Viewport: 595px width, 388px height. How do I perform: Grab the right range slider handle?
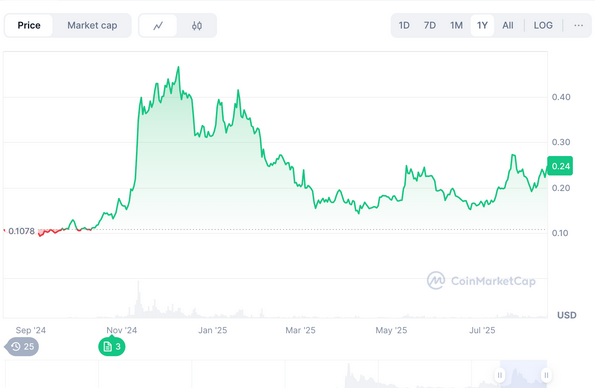(x=546, y=375)
